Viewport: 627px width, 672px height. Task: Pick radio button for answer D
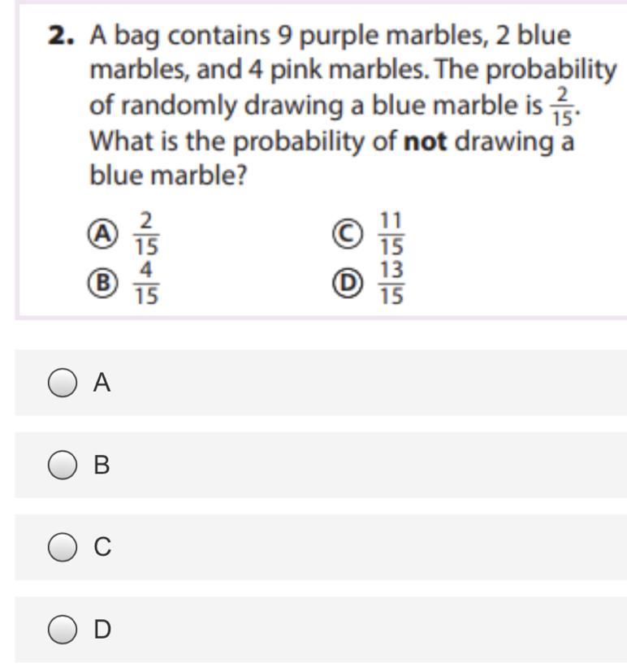(63, 629)
